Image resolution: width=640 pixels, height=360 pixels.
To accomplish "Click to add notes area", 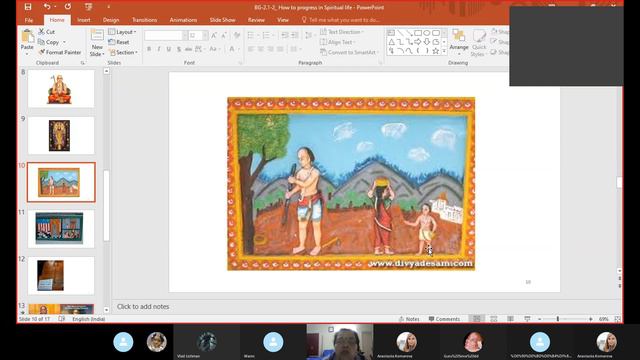I will point(143,307).
